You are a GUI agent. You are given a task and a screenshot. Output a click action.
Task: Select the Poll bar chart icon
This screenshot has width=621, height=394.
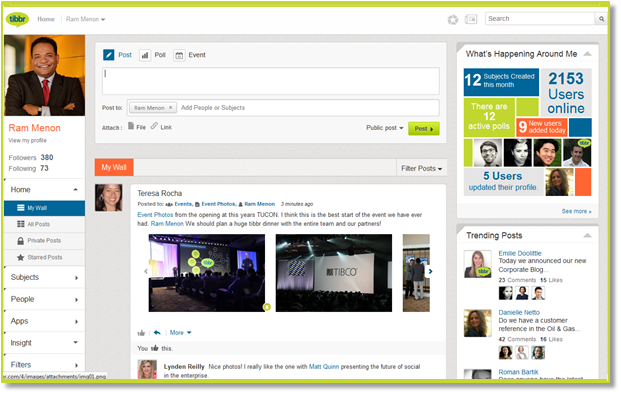coord(145,55)
